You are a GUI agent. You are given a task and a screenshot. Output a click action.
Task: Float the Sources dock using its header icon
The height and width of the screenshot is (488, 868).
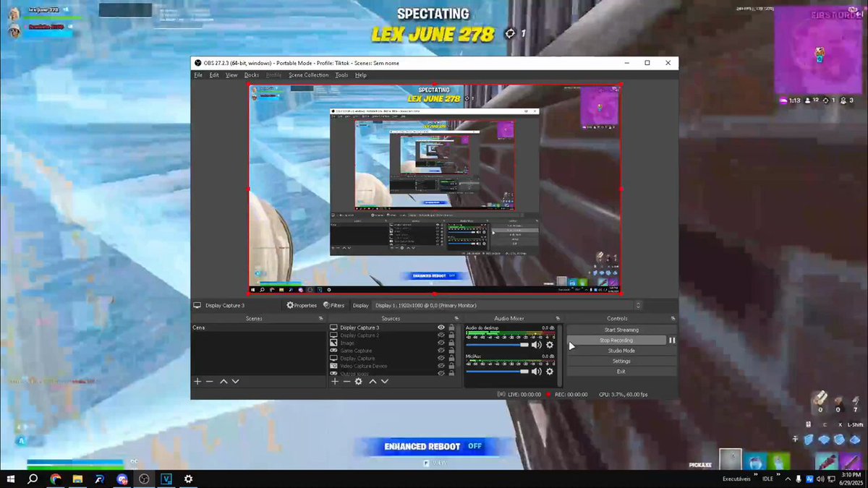(x=456, y=318)
